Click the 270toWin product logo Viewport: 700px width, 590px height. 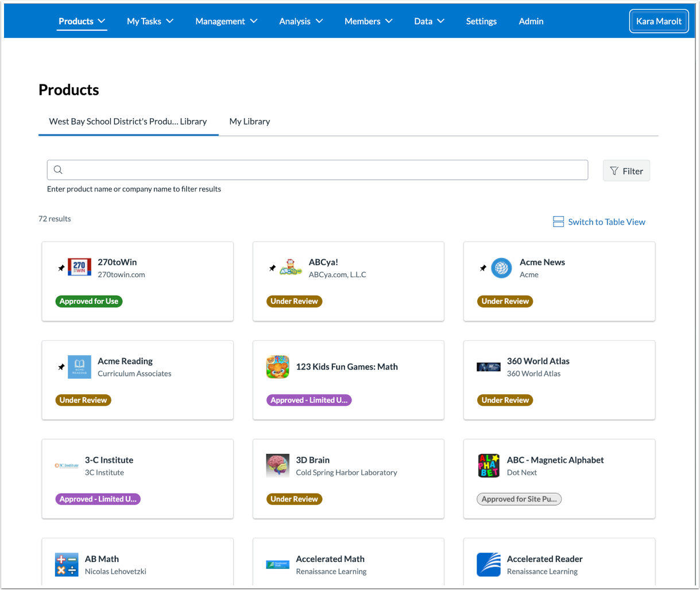[x=79, y=267]
